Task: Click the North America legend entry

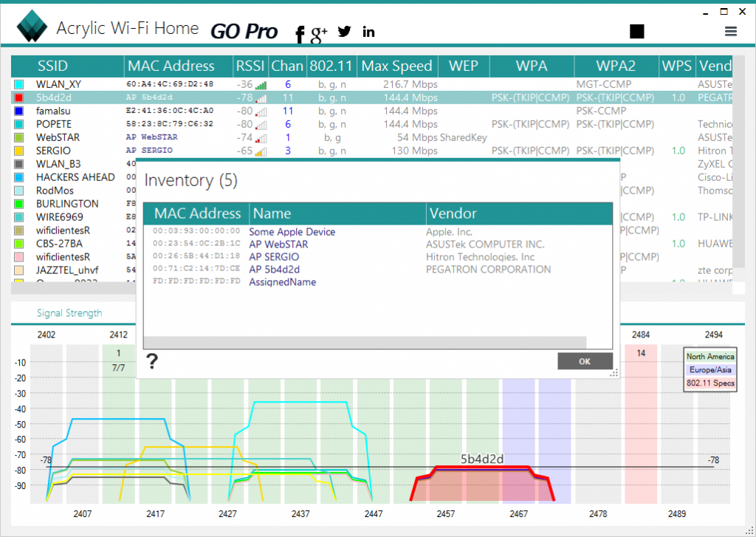Action: (710, 356)
